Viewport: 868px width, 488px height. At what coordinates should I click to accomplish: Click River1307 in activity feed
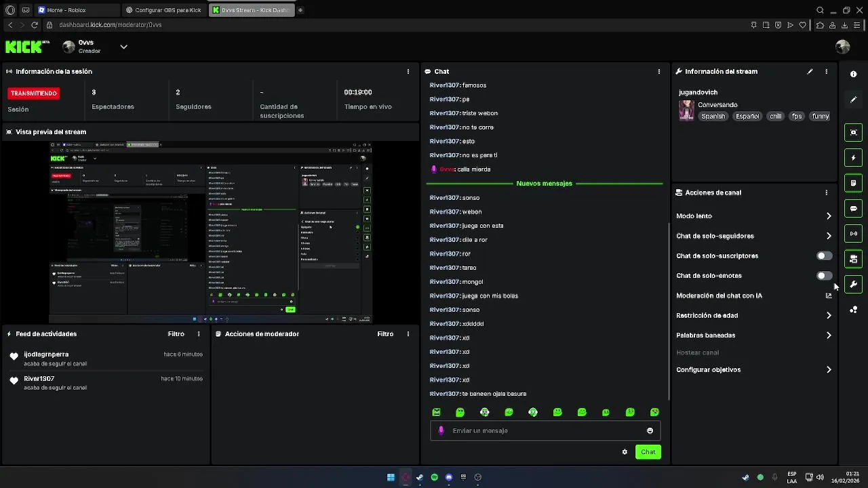point(39,379)
